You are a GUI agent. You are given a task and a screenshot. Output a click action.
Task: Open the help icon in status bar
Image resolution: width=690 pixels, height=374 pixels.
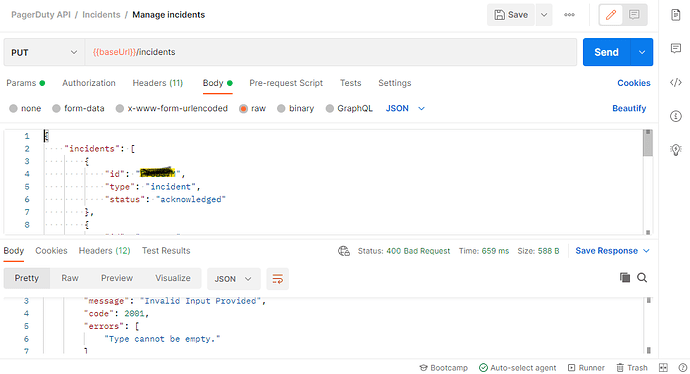(x=683, y=368)
